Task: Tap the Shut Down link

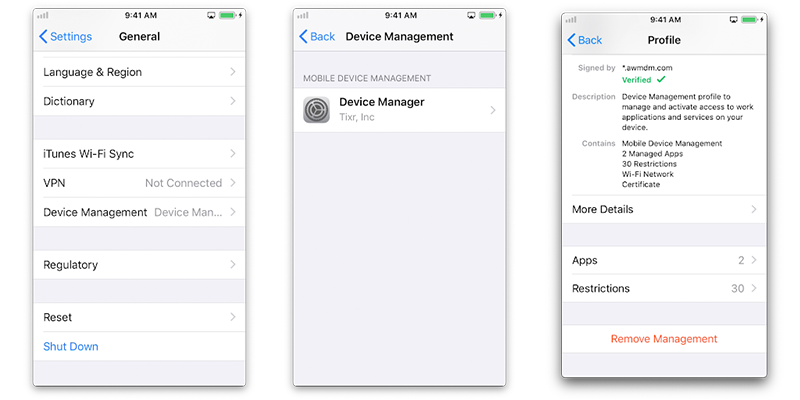Action: click(71, 346)
